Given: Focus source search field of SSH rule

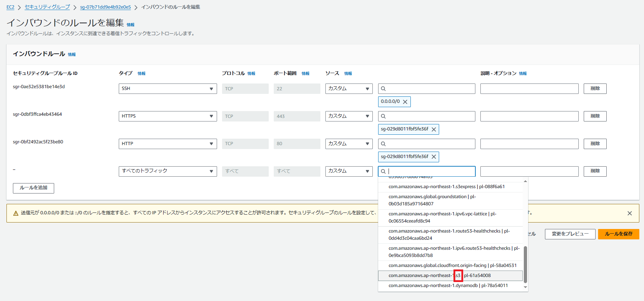Looking at the screenshot, I should (x=427, y=89).
